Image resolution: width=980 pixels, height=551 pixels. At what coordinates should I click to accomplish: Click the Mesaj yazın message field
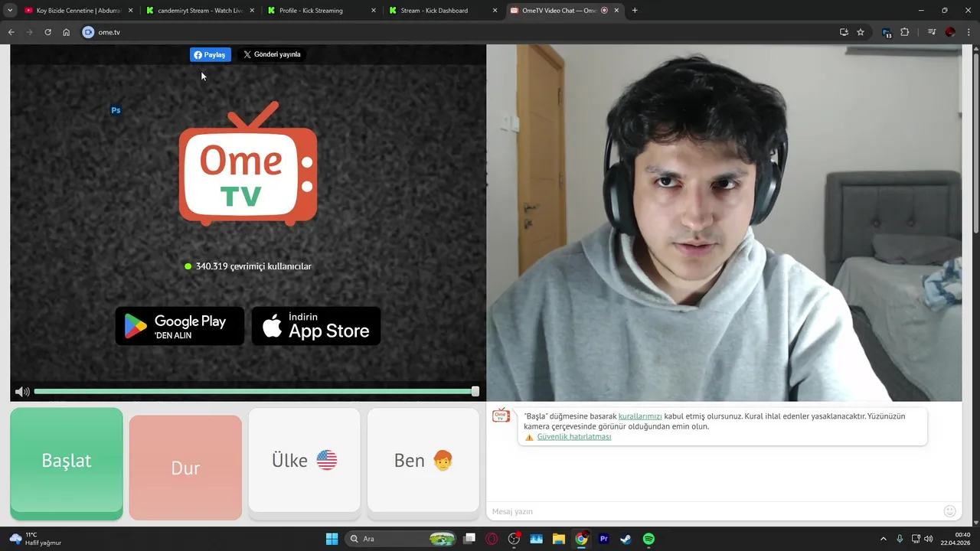tap(712, 511)
